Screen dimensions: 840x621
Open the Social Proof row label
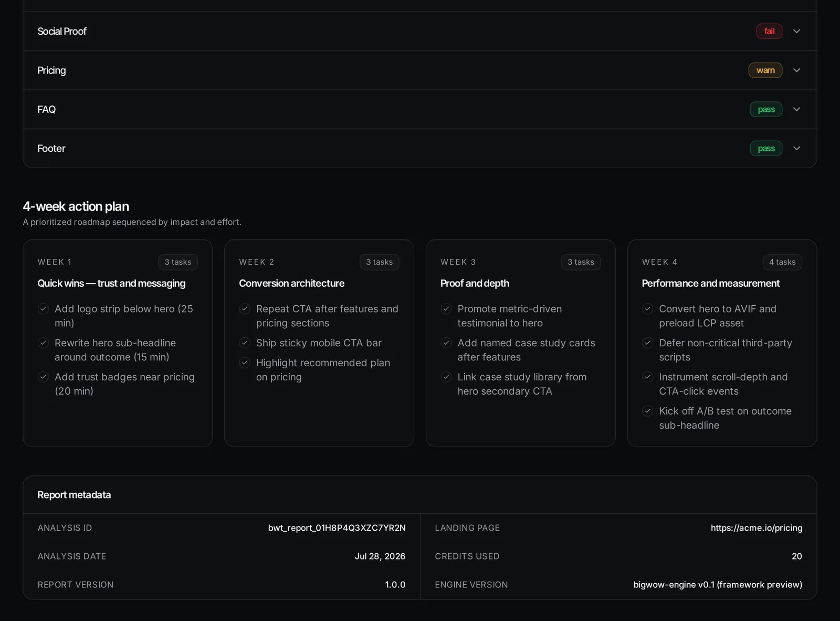click(x=62, y=32)
